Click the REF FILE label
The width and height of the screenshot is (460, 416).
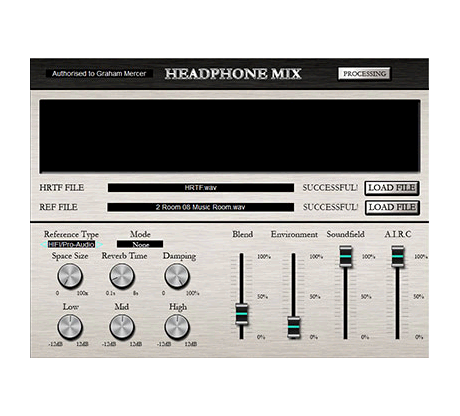point(58,207)
